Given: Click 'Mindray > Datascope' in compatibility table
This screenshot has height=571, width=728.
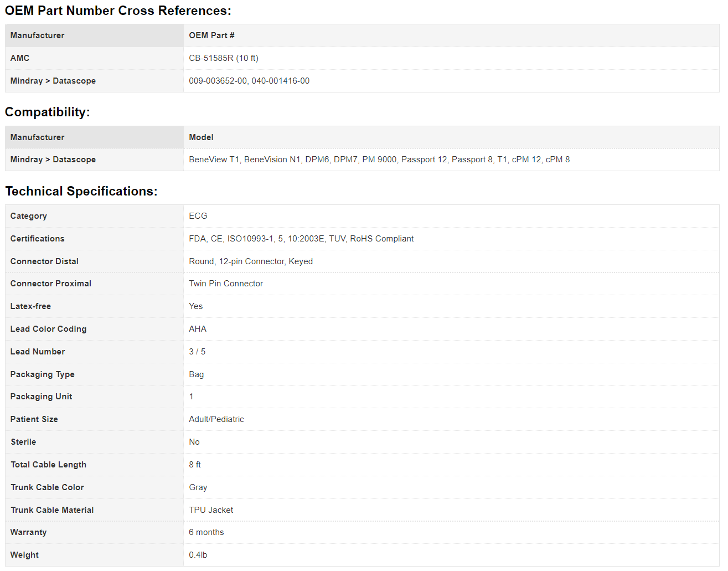Looking at the screenshot, I should coord(53,160).
